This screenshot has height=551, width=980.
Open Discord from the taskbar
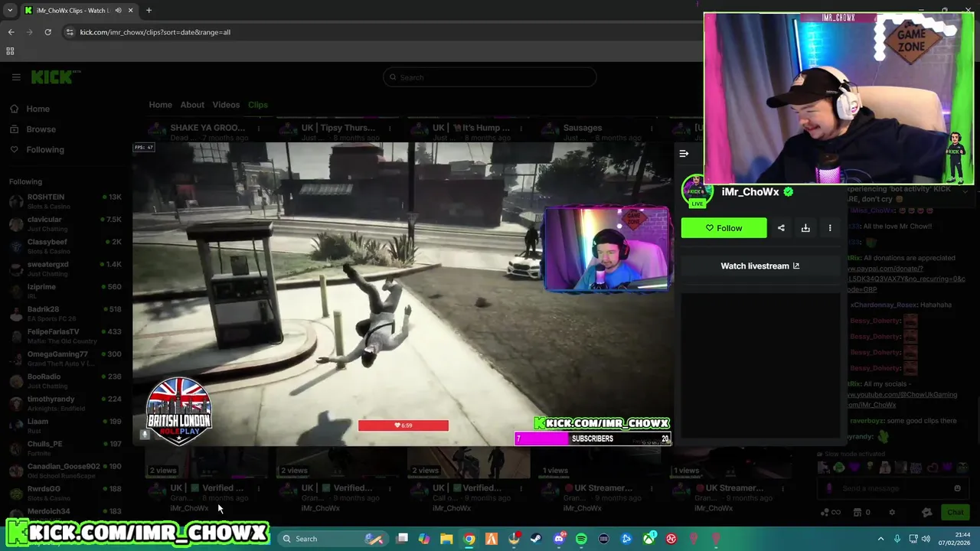tap(559, 539)
